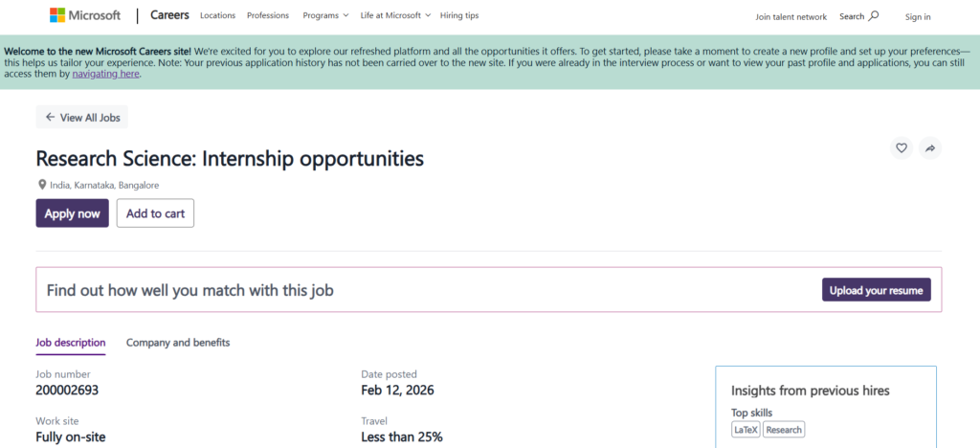Image resolution: width=980 pixels, height=448 pixels.
Task: Expand the Life at Microsoft menu
Action: (x=395, y=16)
